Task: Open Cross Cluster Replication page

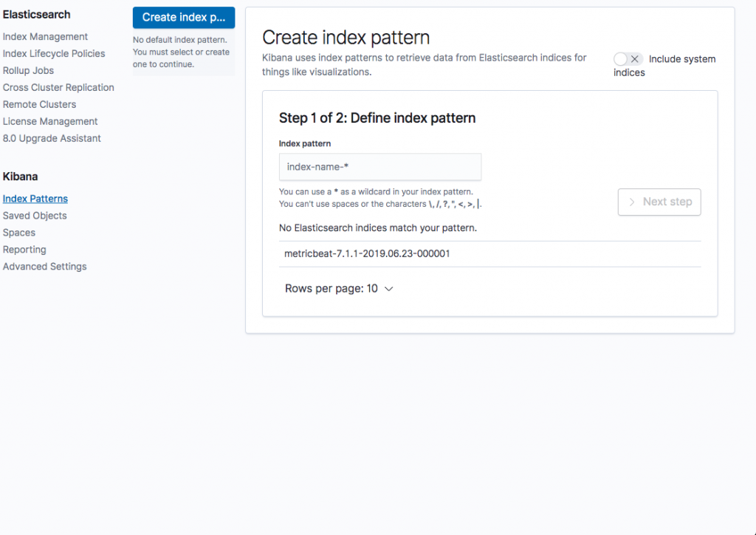Action: (x=58, y=87)
